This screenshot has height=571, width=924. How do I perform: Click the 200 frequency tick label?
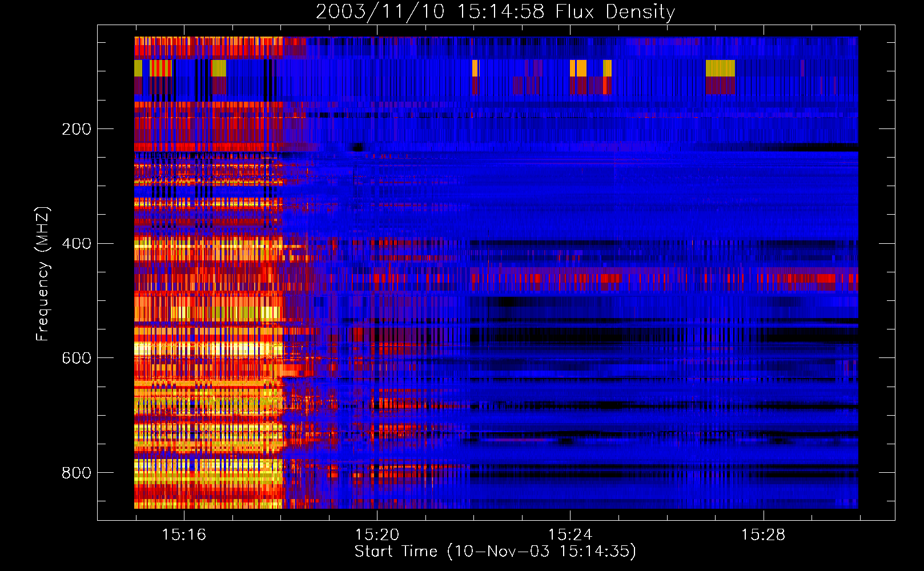[x=77, y=129]
